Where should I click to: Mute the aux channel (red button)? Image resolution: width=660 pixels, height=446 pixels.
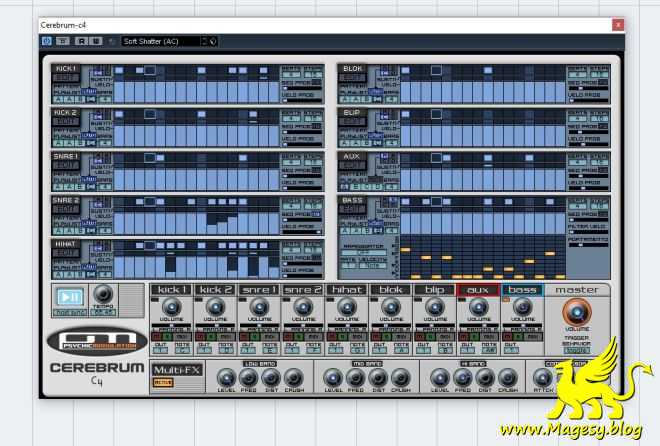tap(463, 337)
